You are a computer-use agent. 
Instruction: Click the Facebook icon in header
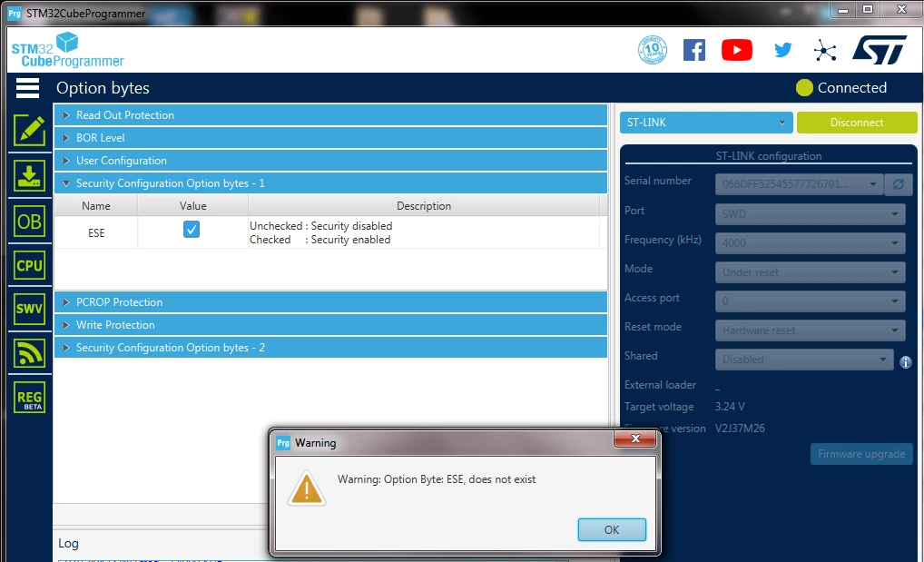[694, 50]
